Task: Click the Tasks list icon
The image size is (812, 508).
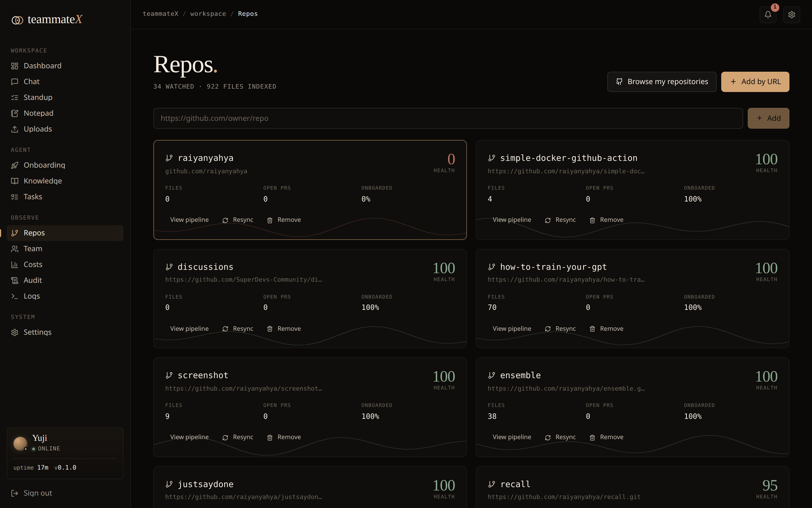Action: pyautogui.click(x=14, y=196)
